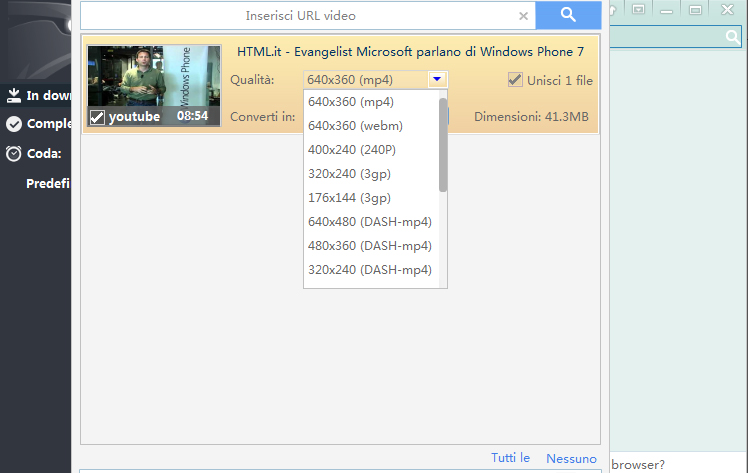This screenshot has height=473, width=748.
Task: Clear the URL field with the X icon
Action: tap(523, 16)
